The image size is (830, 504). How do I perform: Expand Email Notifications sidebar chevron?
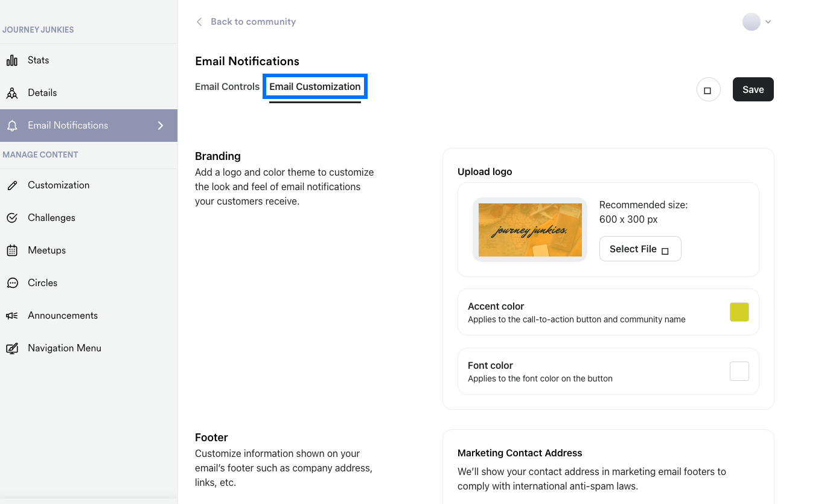point(161,126)
